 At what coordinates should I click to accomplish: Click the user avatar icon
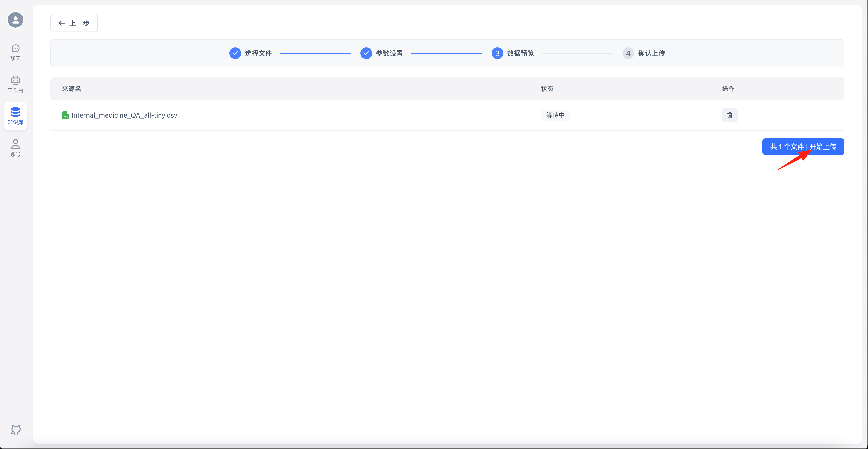pyautogui.click(x=15, y=20)
